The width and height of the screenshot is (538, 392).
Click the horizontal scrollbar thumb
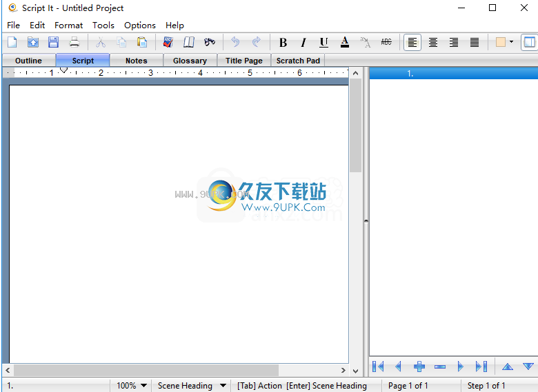[x=146, y=370]
